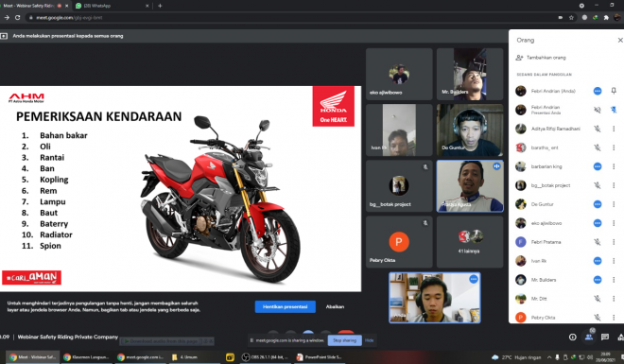Viewport: 624px width, 364px height.
Task: Bookmark this page with the star icon
Action: coord(571,18)
